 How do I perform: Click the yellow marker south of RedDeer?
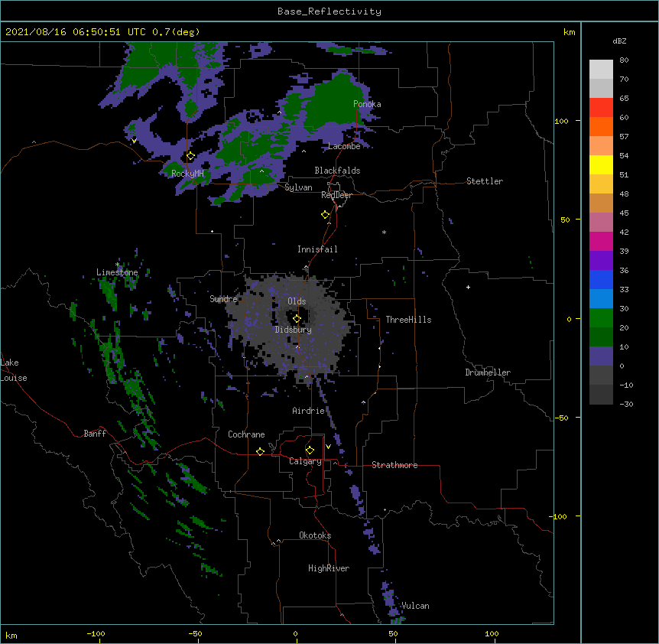(325, 215)
